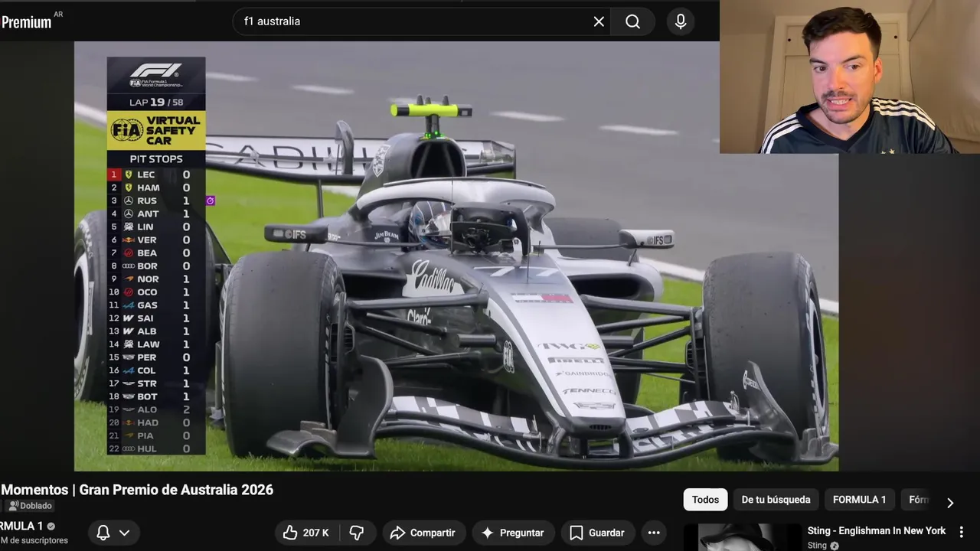The height and width of the screenshot is (551, 980).
Task: Open the Preguntar AI button
Action: click(512, 533)
